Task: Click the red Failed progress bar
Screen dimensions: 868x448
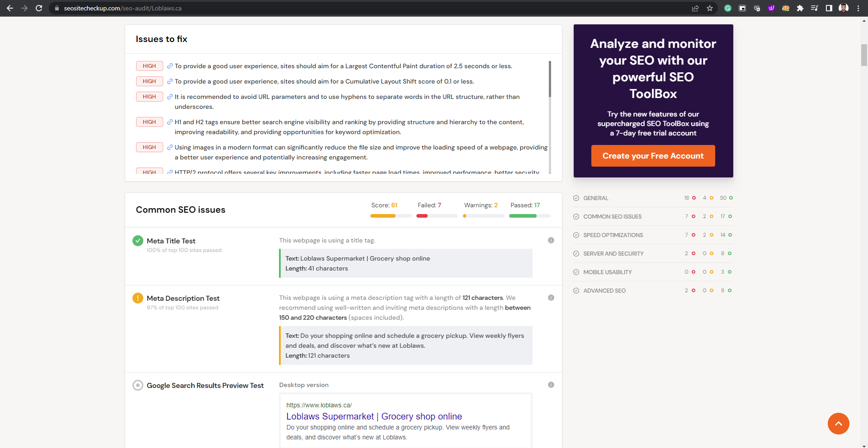Action: [437, 216]
